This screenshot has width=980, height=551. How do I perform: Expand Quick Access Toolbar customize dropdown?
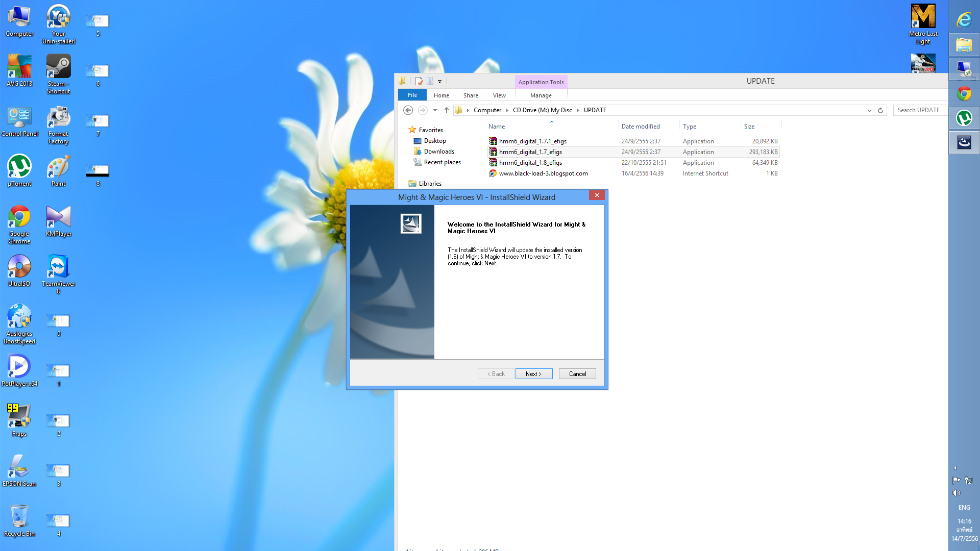click(439, 82)
